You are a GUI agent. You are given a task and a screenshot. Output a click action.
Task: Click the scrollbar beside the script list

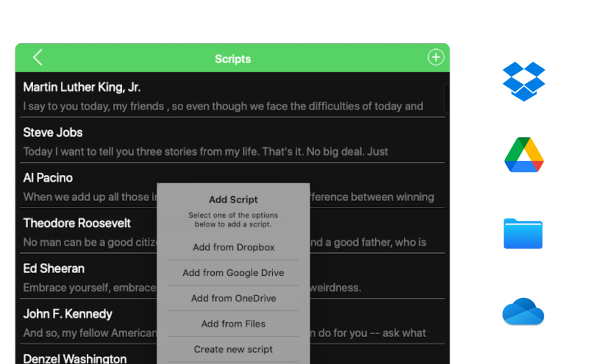[447, 98]
